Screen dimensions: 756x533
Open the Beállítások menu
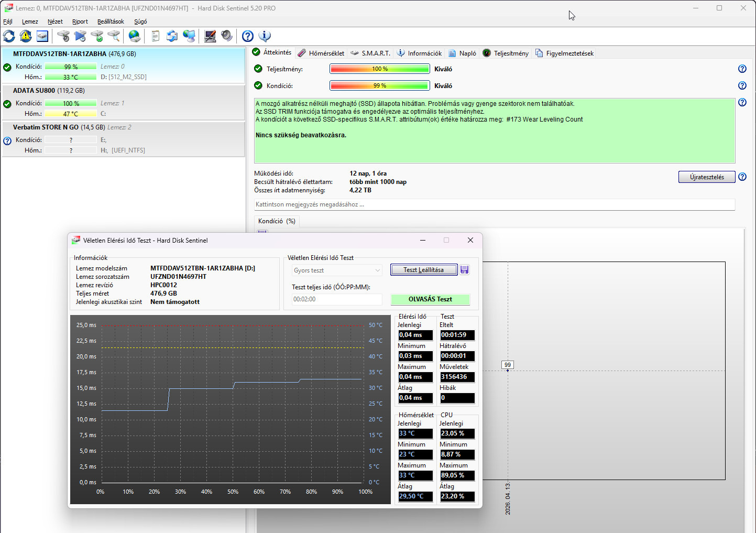click(111, 21)
